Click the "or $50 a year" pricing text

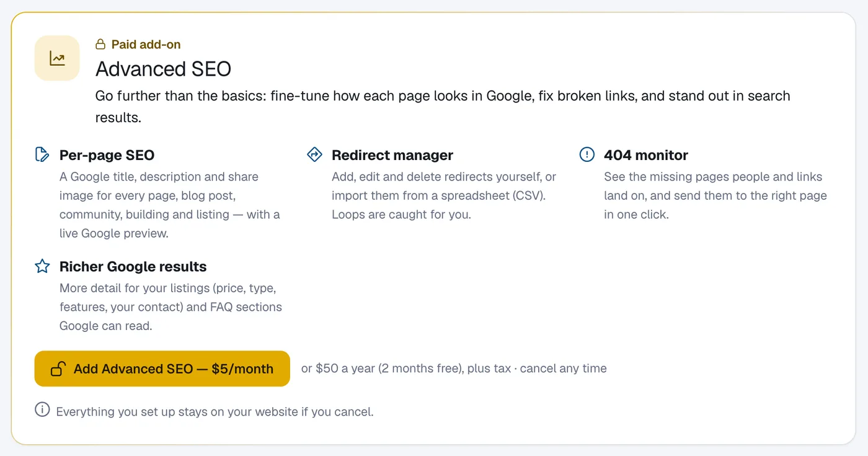[x=454, y=369]
